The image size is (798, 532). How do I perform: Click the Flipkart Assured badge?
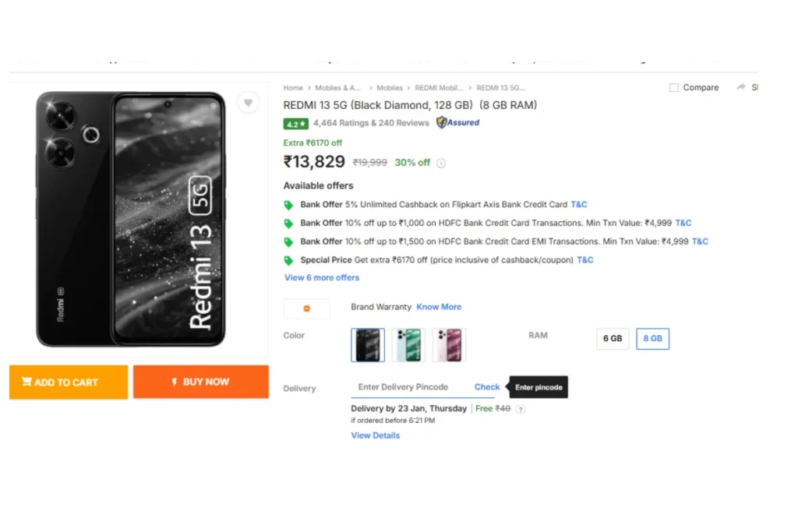457,122
